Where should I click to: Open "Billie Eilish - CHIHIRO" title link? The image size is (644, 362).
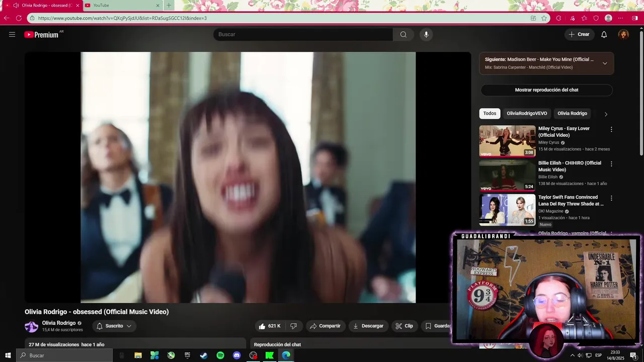[x=570, y=166]
